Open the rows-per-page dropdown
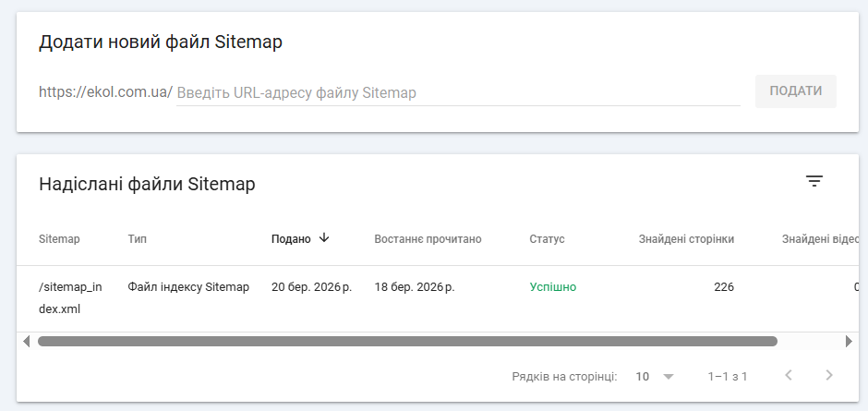The width and height of the screenshot is (868, 411). [656, 377]
